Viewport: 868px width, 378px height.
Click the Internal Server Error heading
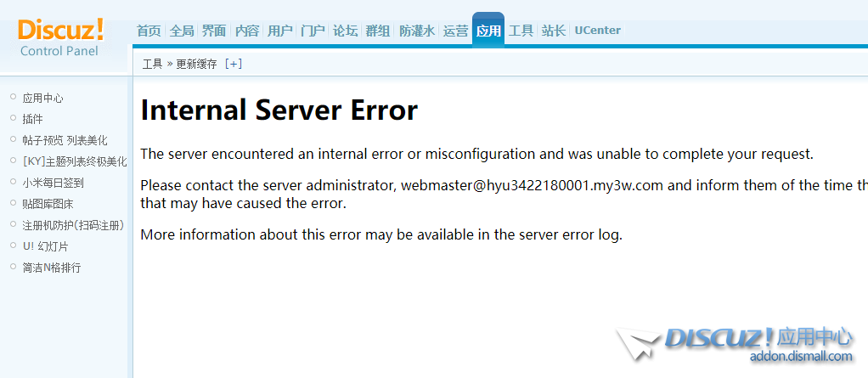pos(279,110)
